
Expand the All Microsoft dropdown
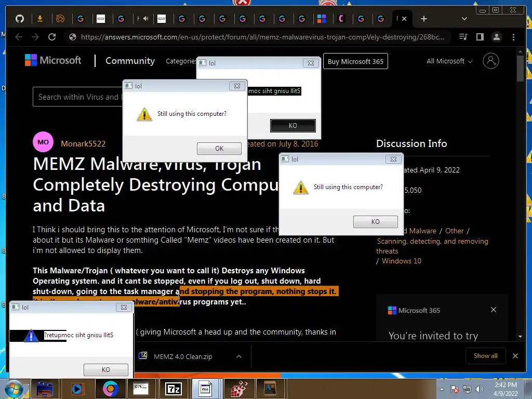point(449,61)
